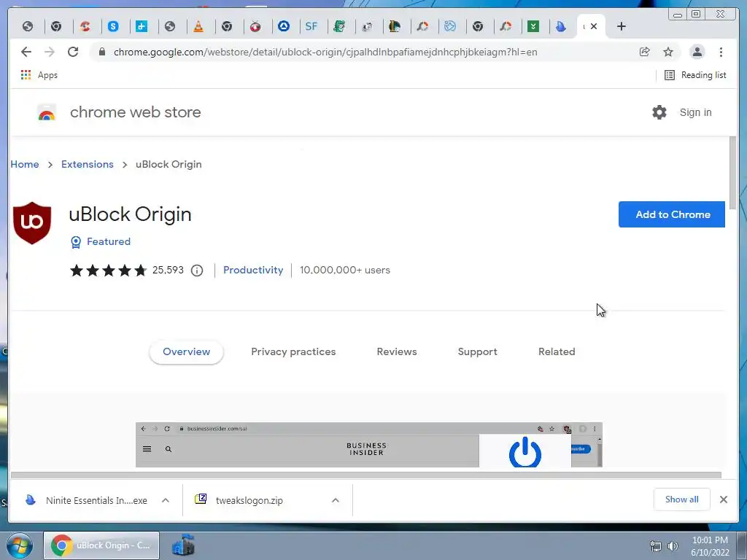Go back to previous page

click(x=26, y=52)
